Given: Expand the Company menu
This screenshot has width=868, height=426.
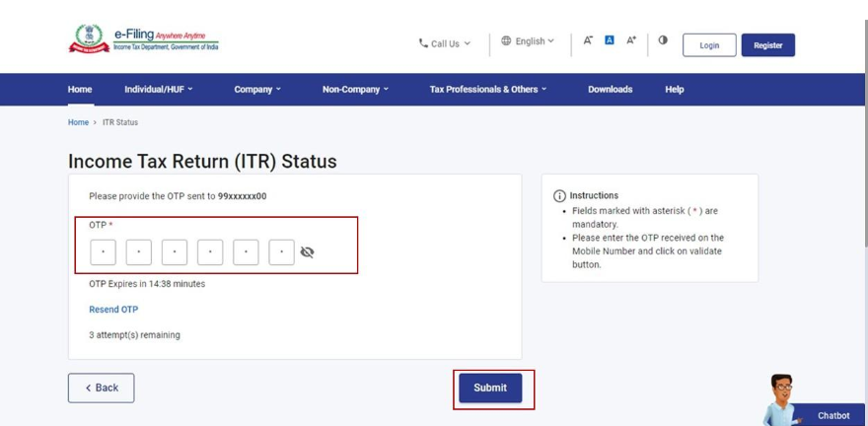Looking at the screenshot, I should tap(257, 89).
